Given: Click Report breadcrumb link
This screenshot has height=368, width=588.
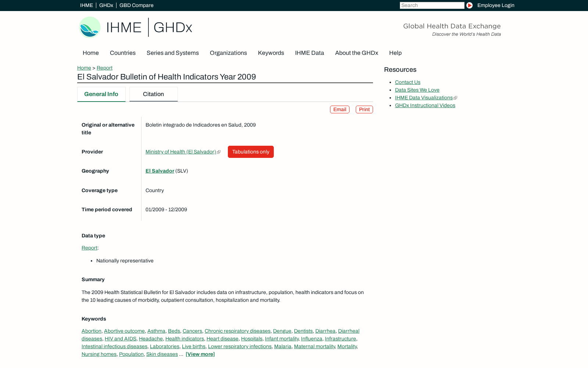Looking at the screenshot, I should point(104,68).
